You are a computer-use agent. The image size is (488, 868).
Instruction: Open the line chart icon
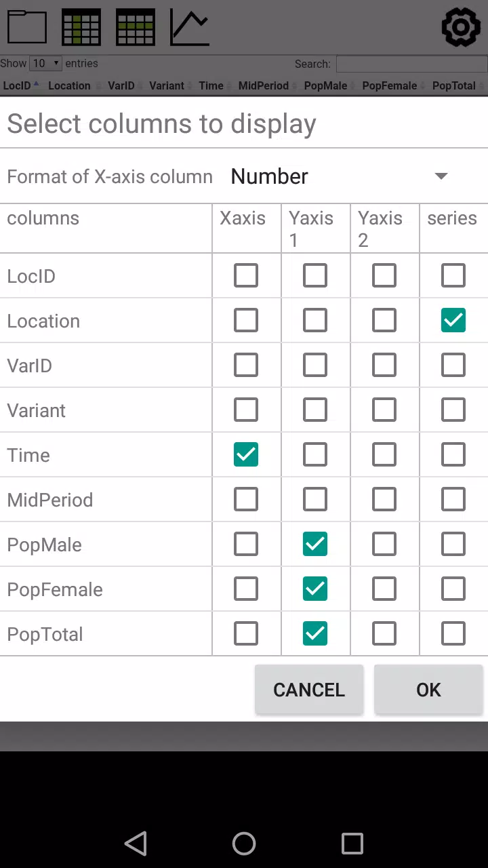(190, 27)
